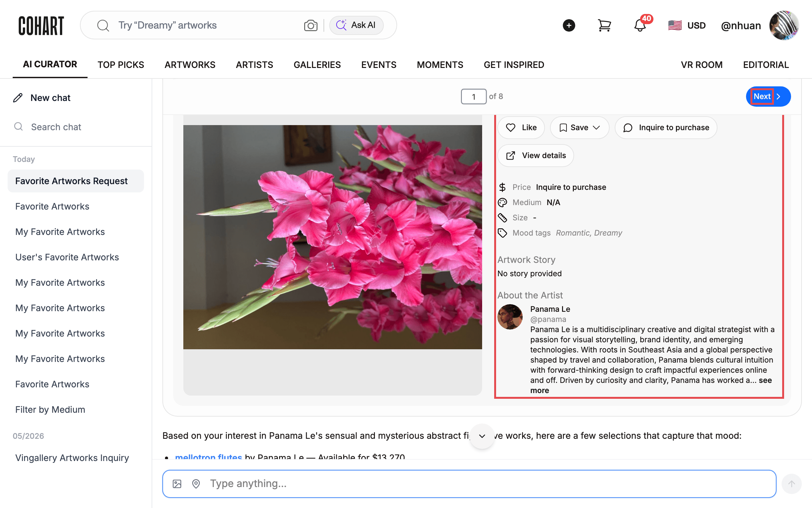Add location pin in message box
812x508 pixels.
(196, 484)
